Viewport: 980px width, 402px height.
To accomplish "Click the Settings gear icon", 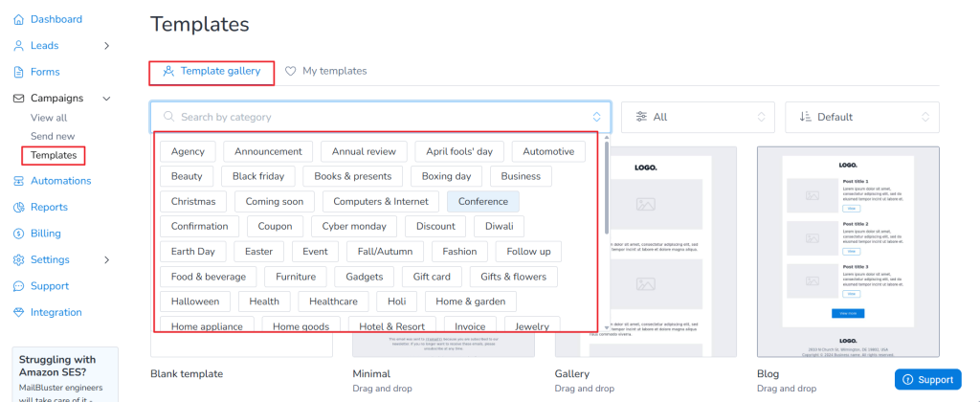I will click(19, 259).
